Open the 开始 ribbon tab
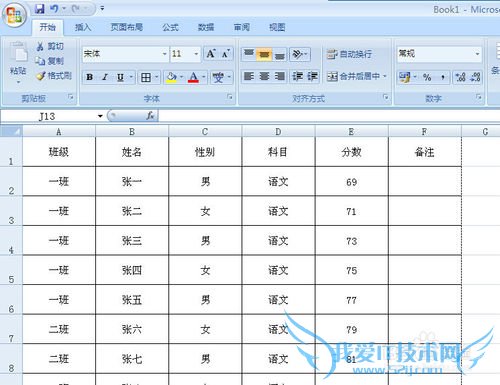The height and width of the screenshot is (385, 500). (47, 27)
